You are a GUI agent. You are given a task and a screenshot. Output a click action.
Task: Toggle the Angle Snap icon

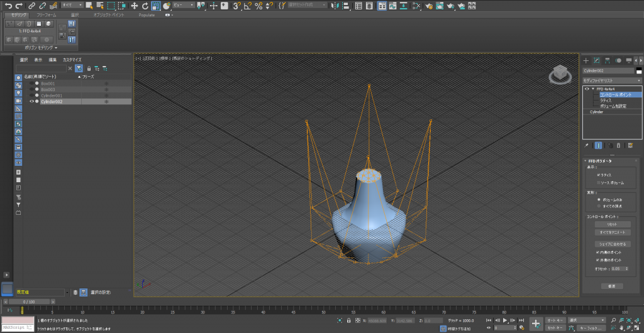pyautogui.click(x=248, y=6)
